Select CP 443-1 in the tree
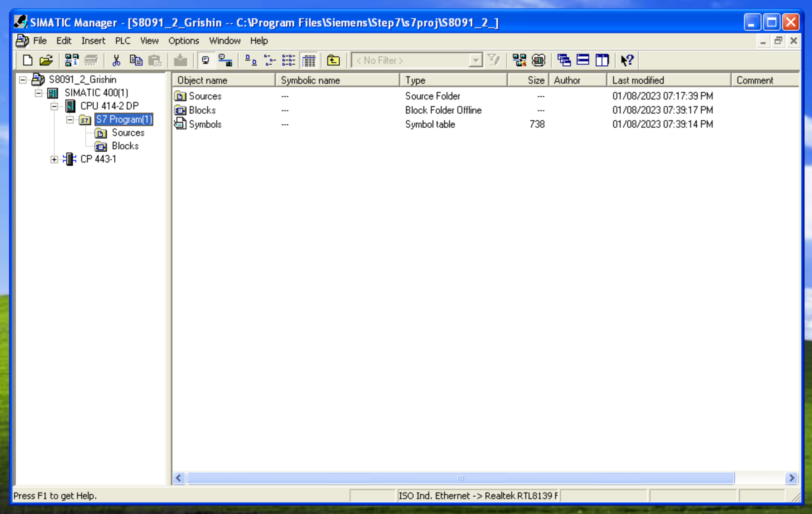812x514 pixels. pyautogui.click(x=98, y=159)
